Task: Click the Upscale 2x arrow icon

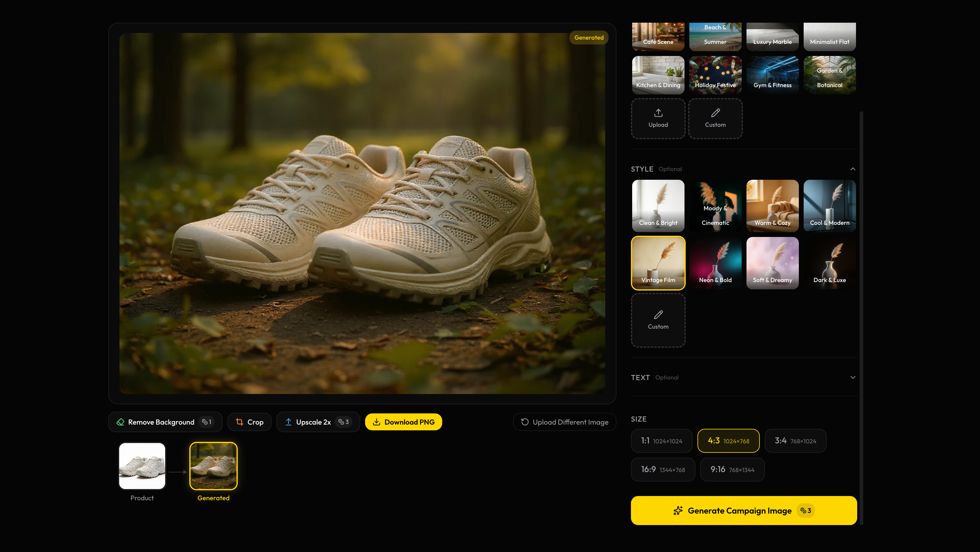Action: 288,422
